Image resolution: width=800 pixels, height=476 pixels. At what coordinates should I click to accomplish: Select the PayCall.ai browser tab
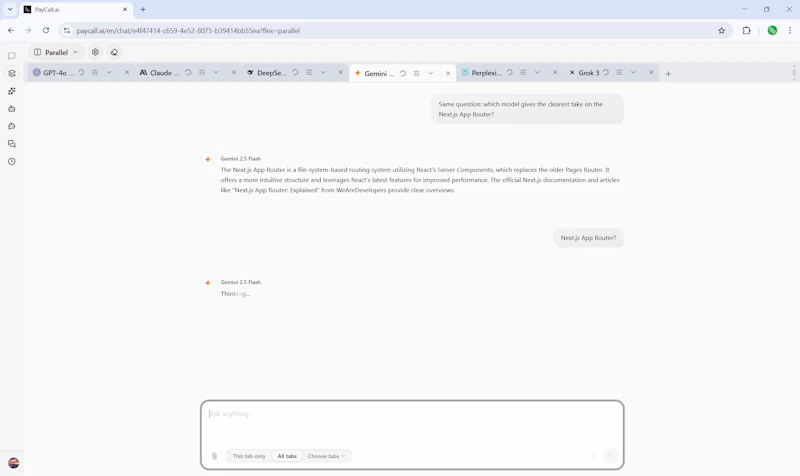pos(76,10)
